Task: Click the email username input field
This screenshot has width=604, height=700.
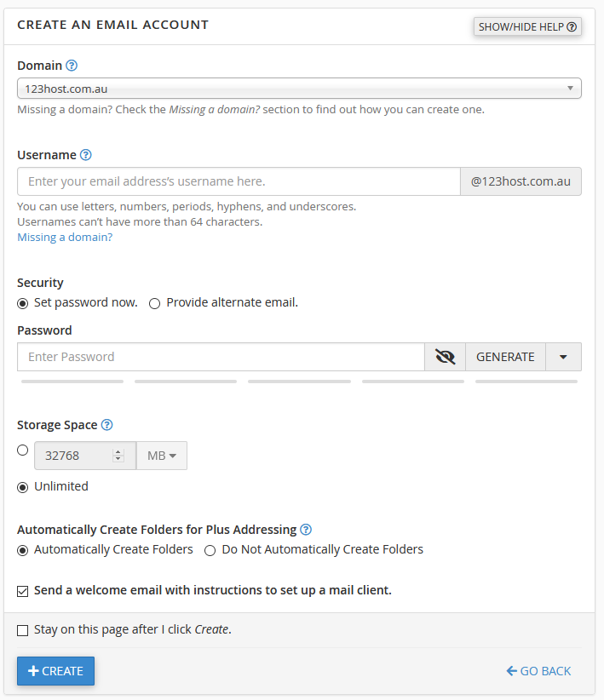Action: point(239,181)
